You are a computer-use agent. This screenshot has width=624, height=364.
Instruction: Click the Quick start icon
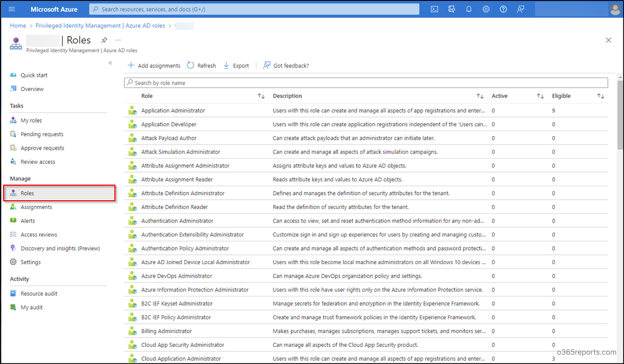coord(14,75)
